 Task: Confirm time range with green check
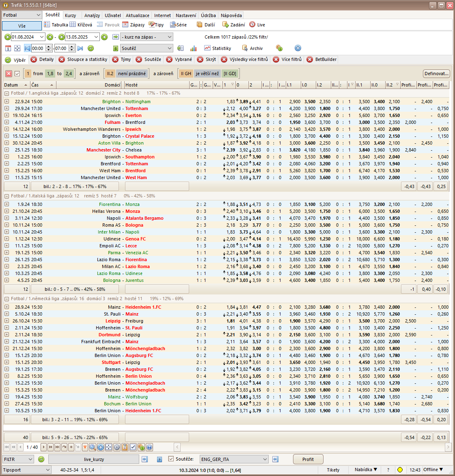[91, 48]
